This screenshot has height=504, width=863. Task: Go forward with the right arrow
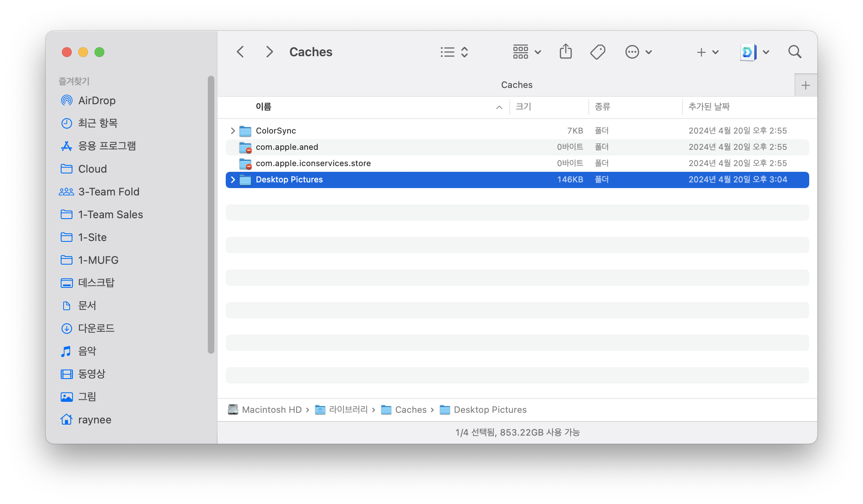[269, 52]
